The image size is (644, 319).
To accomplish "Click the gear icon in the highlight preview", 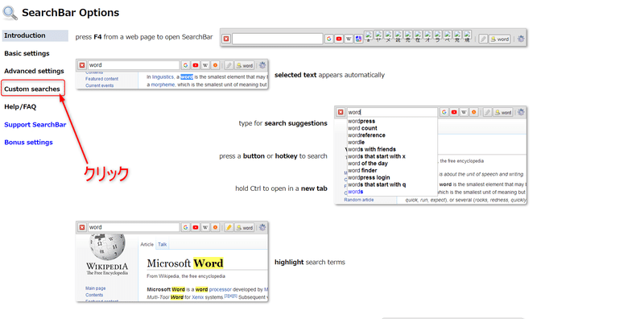I will tap(263, 227).
